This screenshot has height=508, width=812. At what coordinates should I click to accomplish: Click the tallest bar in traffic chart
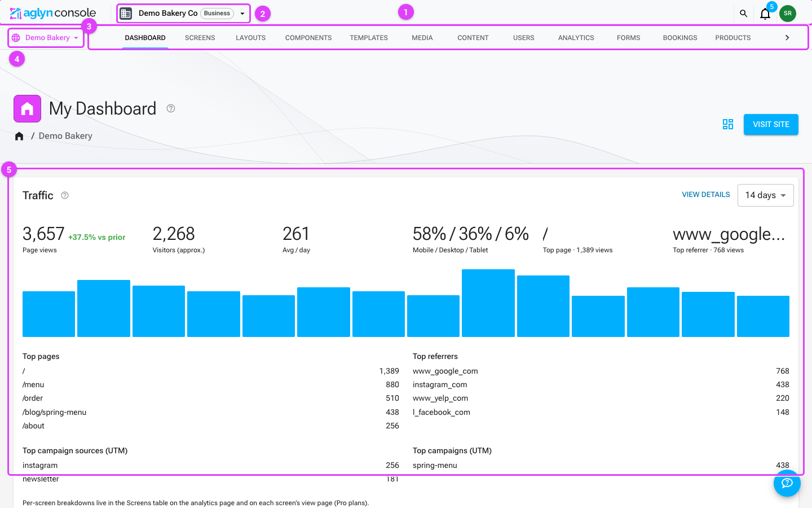pyautogui.click(x=488, y=303)
